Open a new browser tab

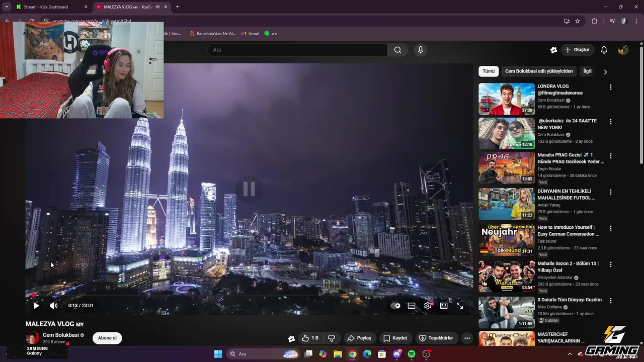[x=178, y=7]
